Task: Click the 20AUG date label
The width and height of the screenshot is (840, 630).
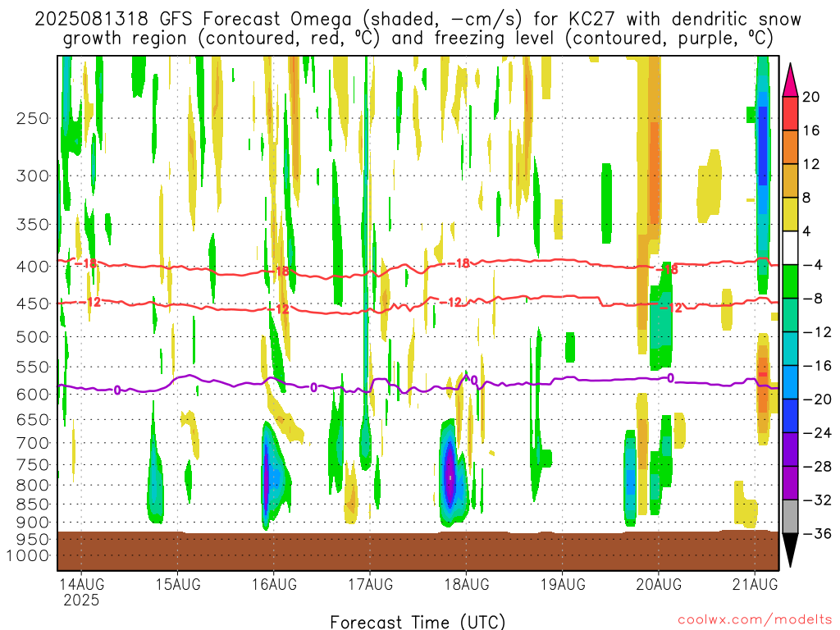Action: (x=659, y=583)
